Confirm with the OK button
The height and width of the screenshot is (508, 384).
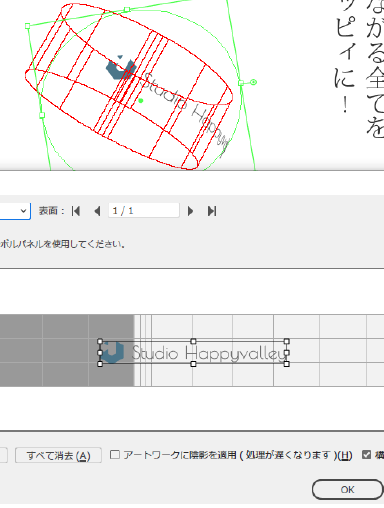point(347,490)
